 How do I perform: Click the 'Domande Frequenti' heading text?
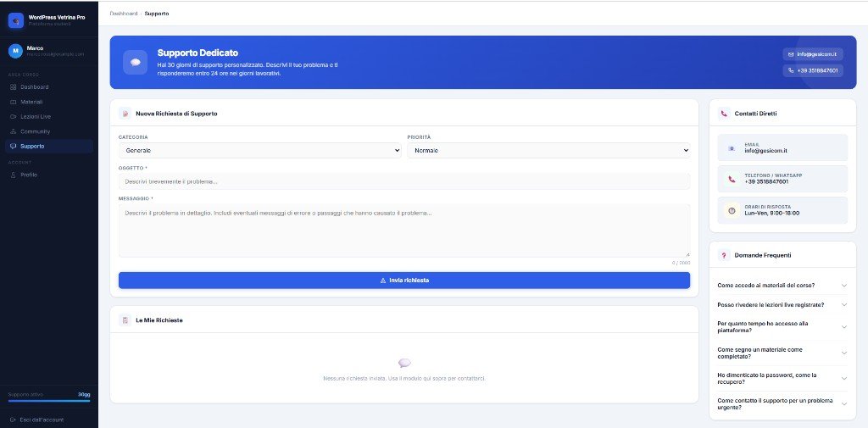click(762, 255)
